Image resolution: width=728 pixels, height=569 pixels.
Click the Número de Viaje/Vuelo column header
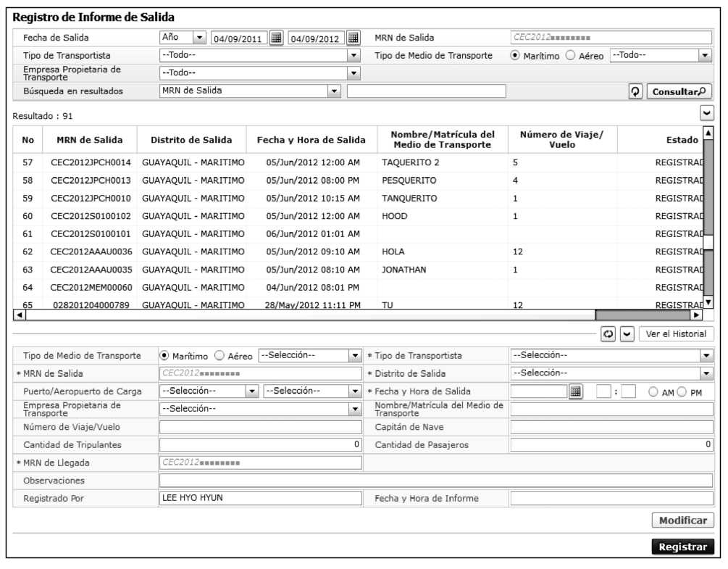pos(562,140)
